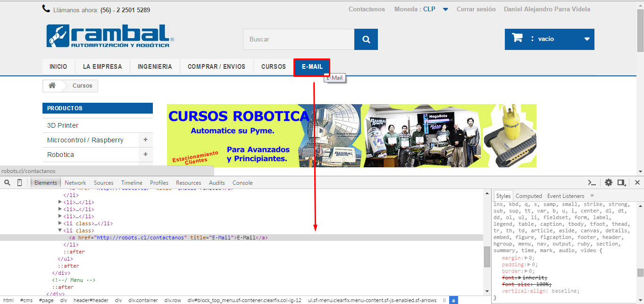
Task: Click the shopping cart icon
Action: click(517, 38)
